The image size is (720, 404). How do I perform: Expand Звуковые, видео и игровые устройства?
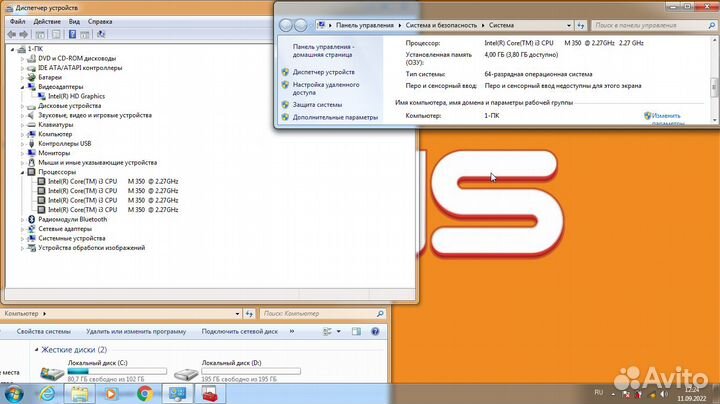coord(22,115)
